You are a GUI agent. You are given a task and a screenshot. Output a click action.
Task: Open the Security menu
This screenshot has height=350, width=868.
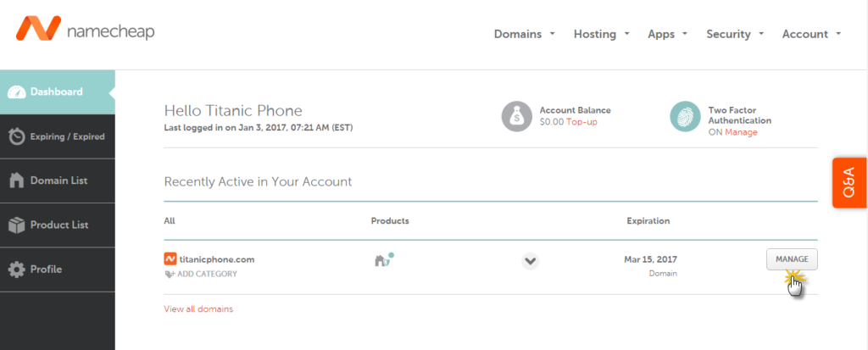pyautogui.click(x=735, y=35)
